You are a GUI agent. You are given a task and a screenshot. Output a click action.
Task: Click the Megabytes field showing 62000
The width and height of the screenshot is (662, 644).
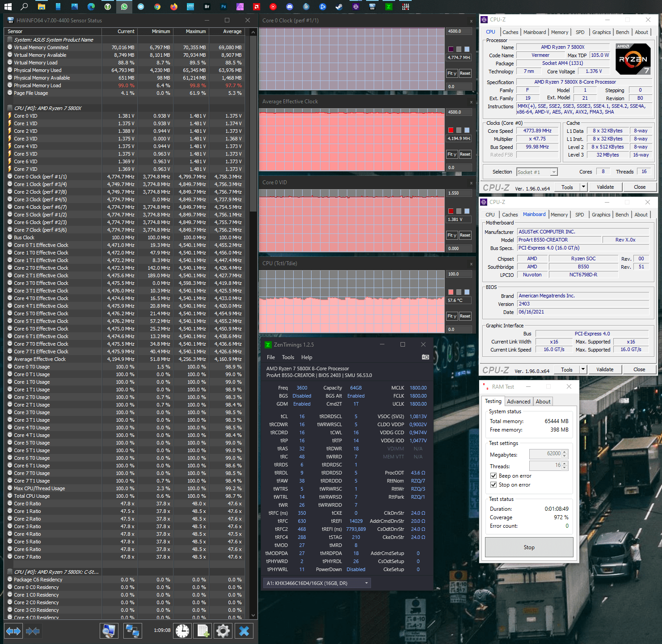pos(545,454)
